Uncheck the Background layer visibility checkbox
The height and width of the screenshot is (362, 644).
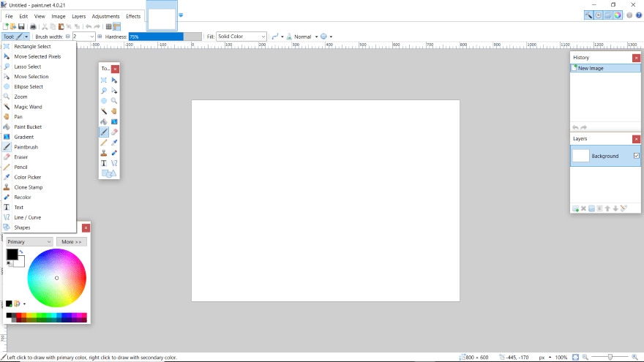636,156
